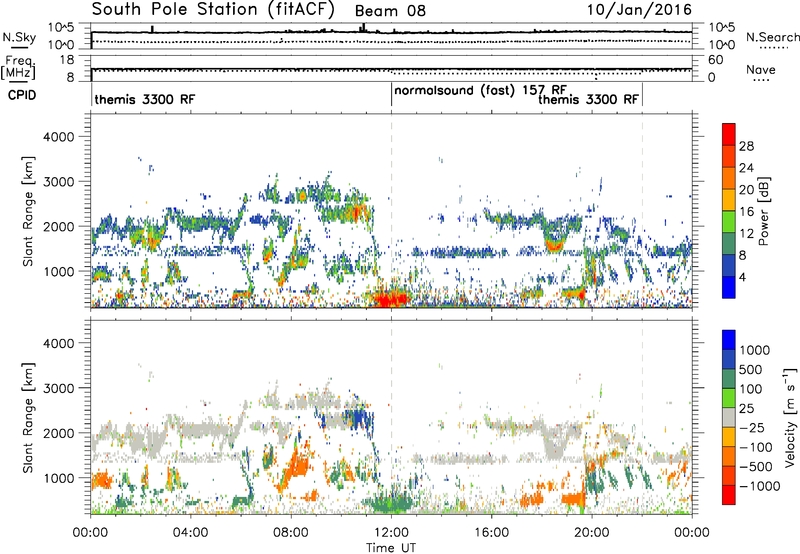This screenshot has height=554, width=800.
Task: Click the '20:00' time axis tick label
Action: tap(591, 533)
